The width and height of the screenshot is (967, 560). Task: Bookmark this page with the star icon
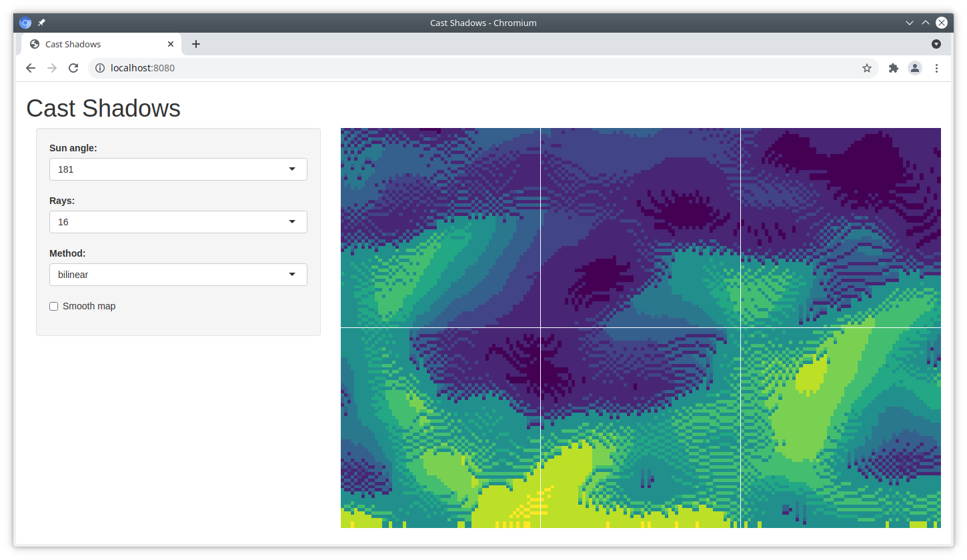(x=866, y=68)
